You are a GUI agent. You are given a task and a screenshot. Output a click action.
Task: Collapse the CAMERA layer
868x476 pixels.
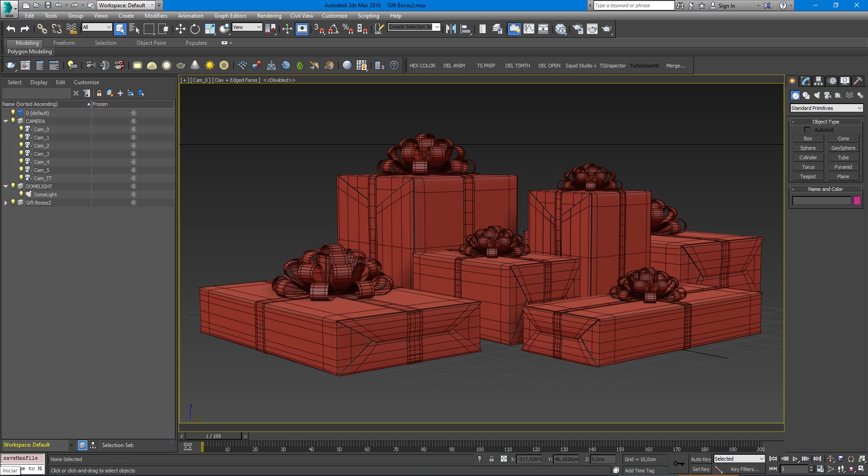tap(6, 121)
